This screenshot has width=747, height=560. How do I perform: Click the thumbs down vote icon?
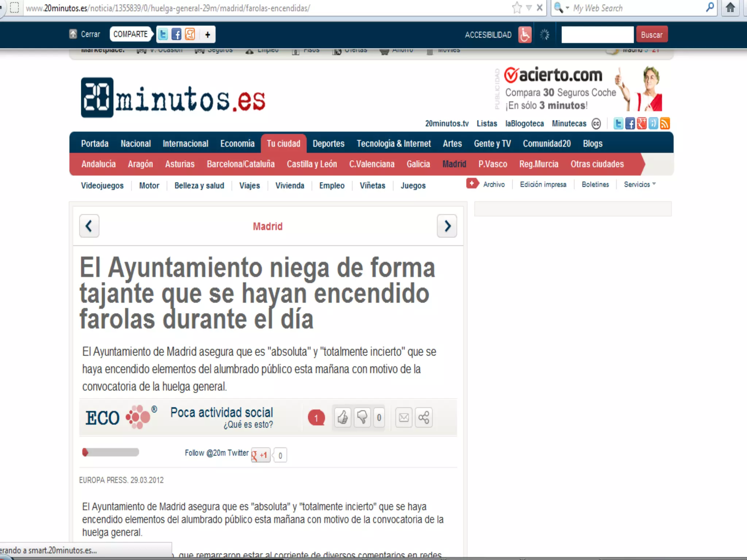(362, 417)
